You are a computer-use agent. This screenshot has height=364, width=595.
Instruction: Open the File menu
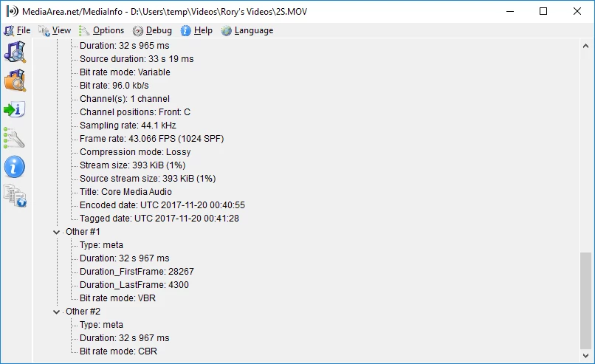(x=18, y=30)
